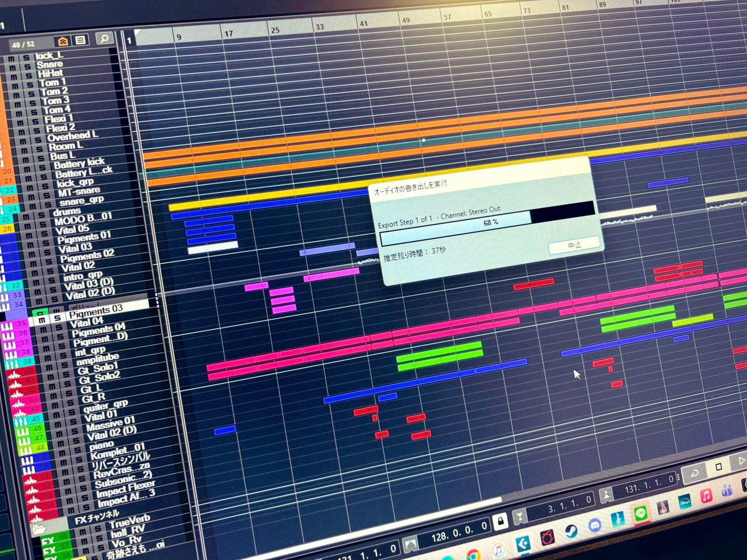Cancel export with the 中止 button
This screenshot has height=560, width=747.
(x=573, y=246)
